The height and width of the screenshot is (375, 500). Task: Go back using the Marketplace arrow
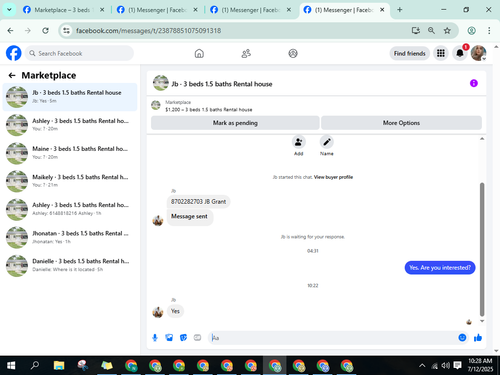click(x=12, y=76)
